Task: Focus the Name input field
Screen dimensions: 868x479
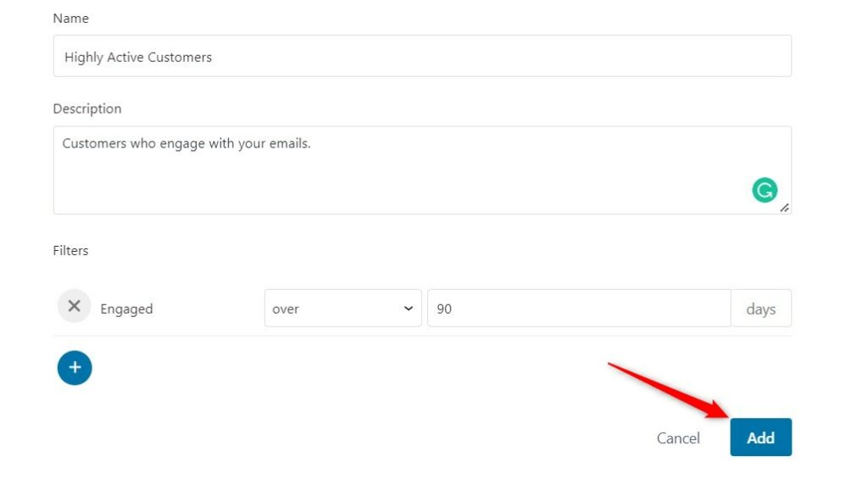Action: (422, 56)
